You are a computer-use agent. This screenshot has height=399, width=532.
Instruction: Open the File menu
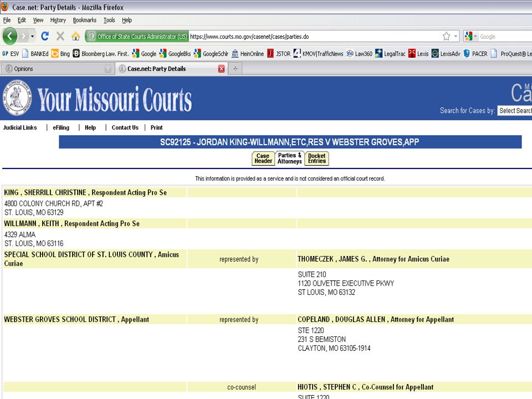click(7, 20)
